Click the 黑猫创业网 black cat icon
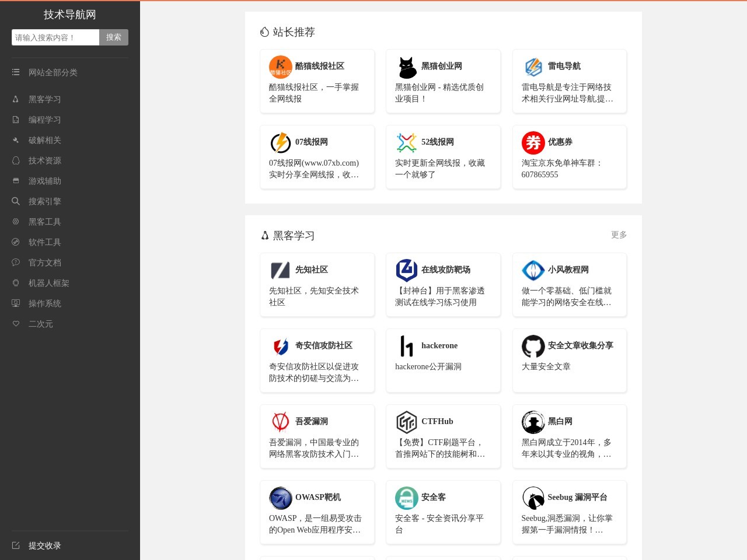This screenshot has width=747, height=560. pyautogui.click(x=407, y=66)
